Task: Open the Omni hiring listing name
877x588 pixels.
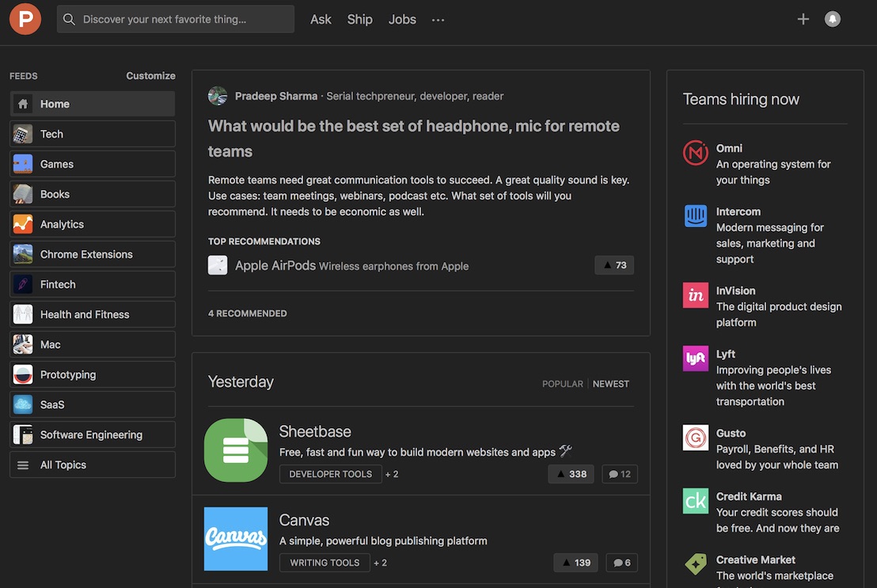Action: tap(729, 148)
